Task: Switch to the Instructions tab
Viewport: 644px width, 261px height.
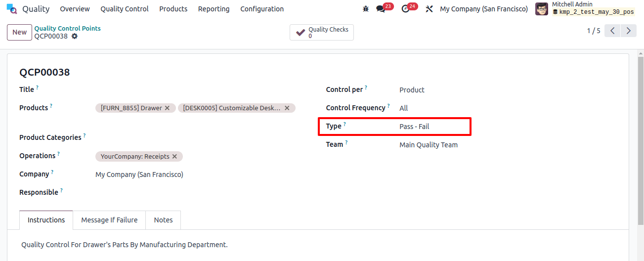Action: click(46, 220)
